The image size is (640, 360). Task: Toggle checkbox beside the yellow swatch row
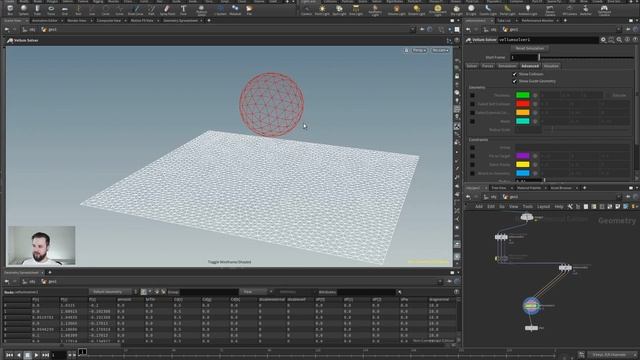coord(472,164)
